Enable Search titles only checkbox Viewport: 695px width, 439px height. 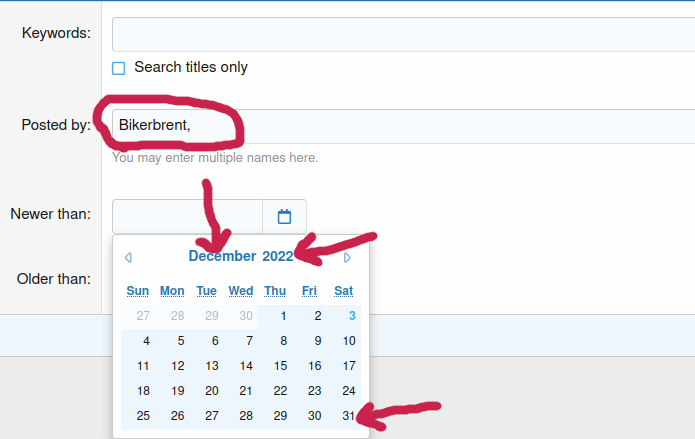pos(119,68)
